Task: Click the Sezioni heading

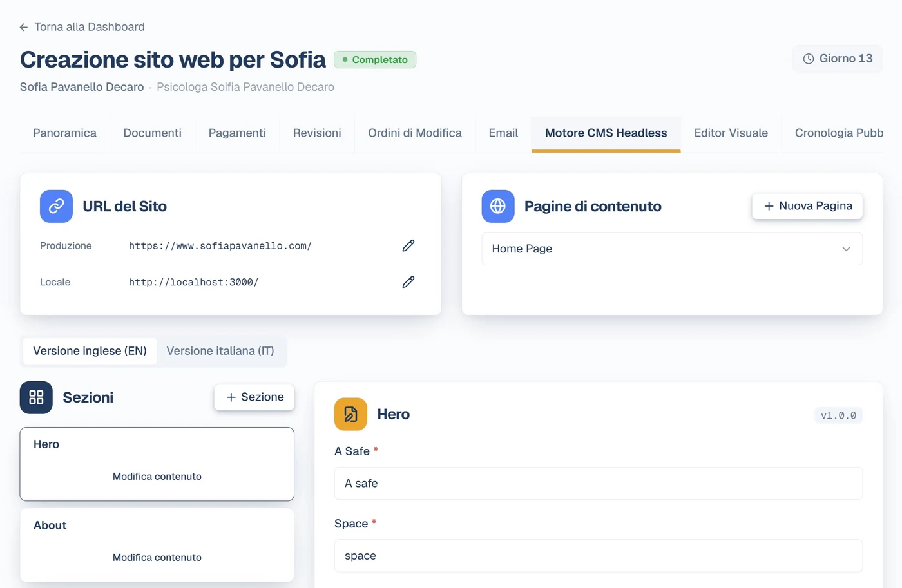Action: [88, 397]
